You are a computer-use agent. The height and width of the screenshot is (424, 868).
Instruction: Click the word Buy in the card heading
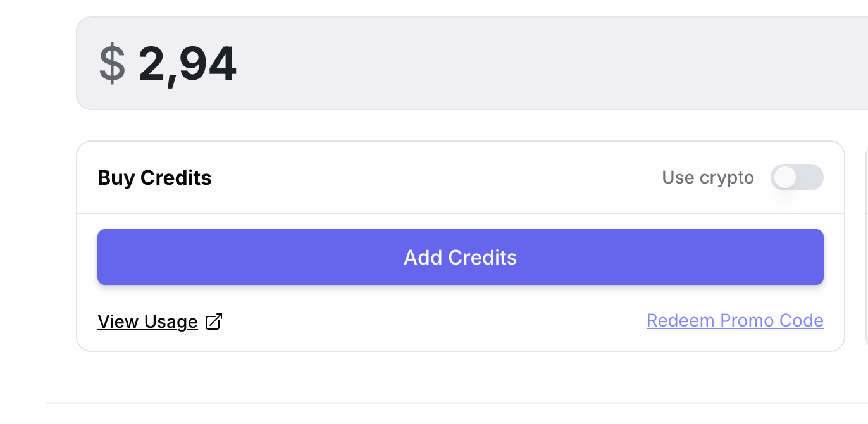click(116, 178)
